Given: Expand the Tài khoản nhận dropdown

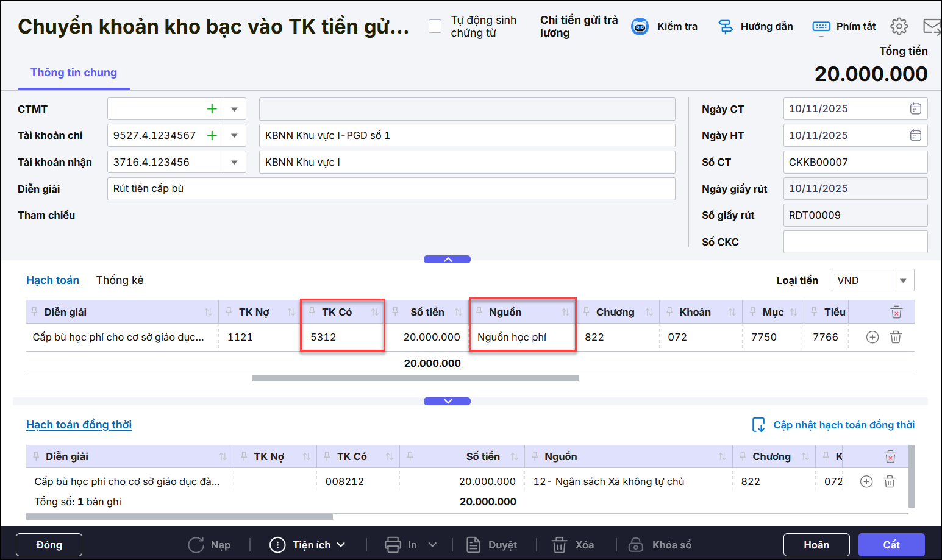Looking at the screenshot, I should [x=234, y=162].
